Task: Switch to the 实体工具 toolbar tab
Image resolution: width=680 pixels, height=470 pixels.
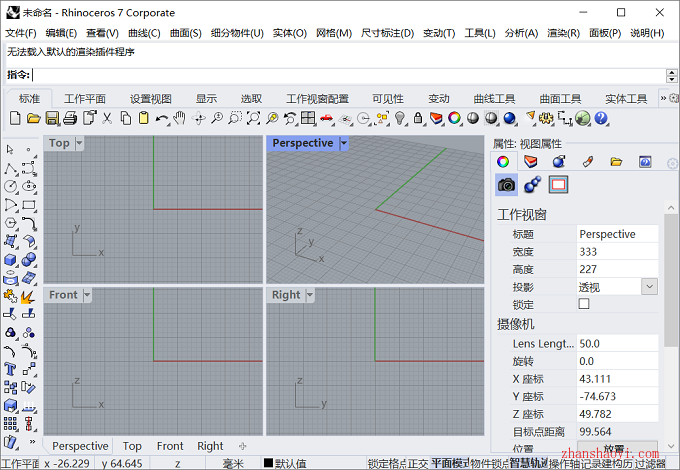Action: click(x=626, y=99)
